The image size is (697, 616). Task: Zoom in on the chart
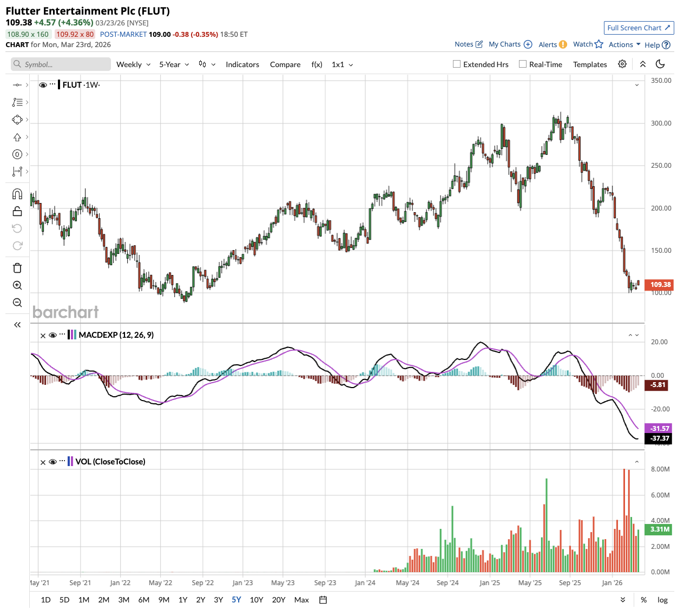[17, 285]
